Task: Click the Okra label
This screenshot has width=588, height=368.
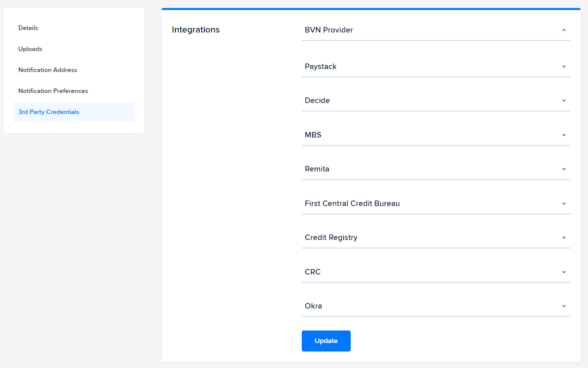Action: click(x=313, y=306)
